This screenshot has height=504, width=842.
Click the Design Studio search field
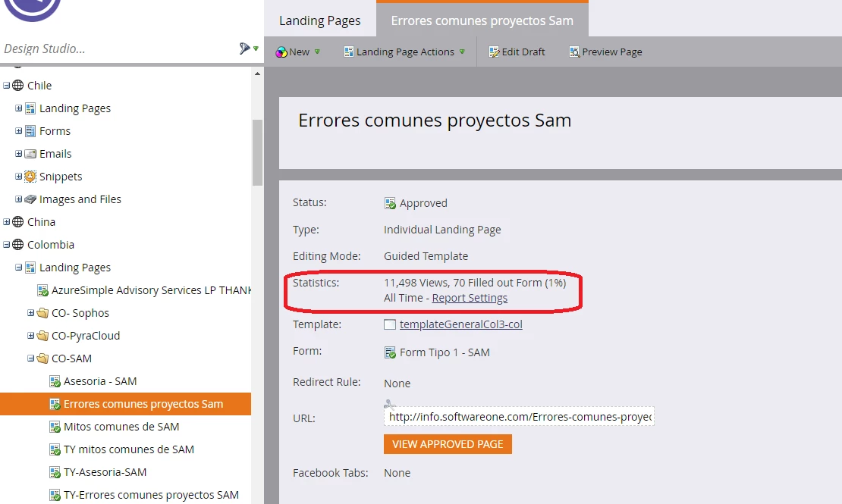[x=118, y=49]
